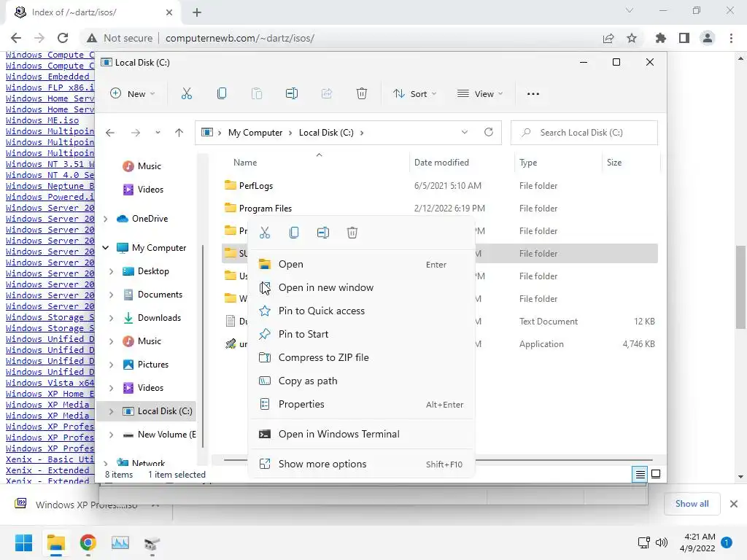
Task: Open notification badge in system tray
Action: tap(727, 542)
